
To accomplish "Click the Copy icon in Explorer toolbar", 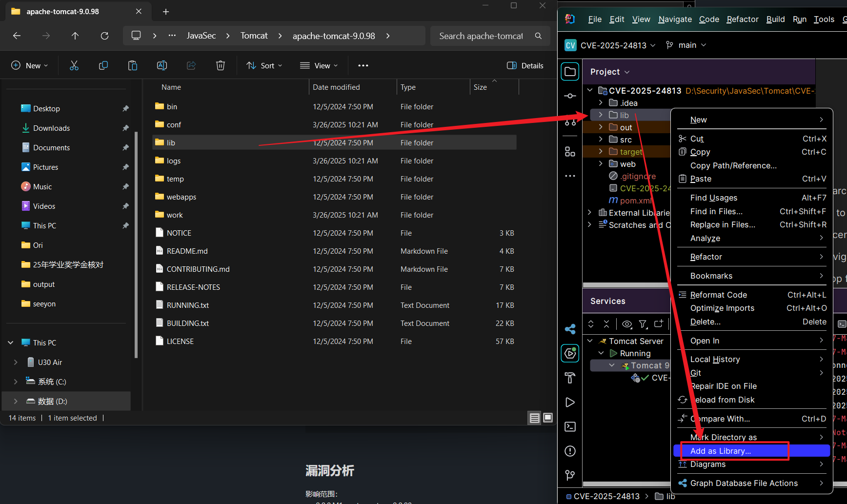I will (103, 65).
